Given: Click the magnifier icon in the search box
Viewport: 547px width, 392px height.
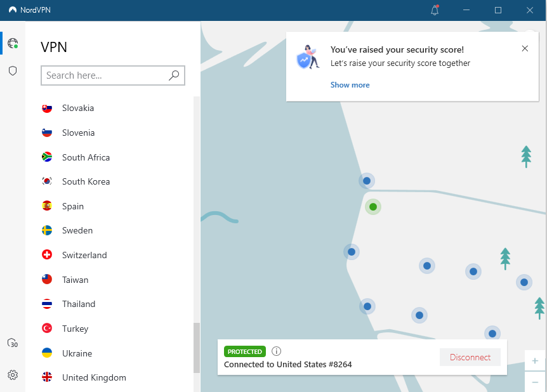Looking at the screenshot, I should 174,75.
